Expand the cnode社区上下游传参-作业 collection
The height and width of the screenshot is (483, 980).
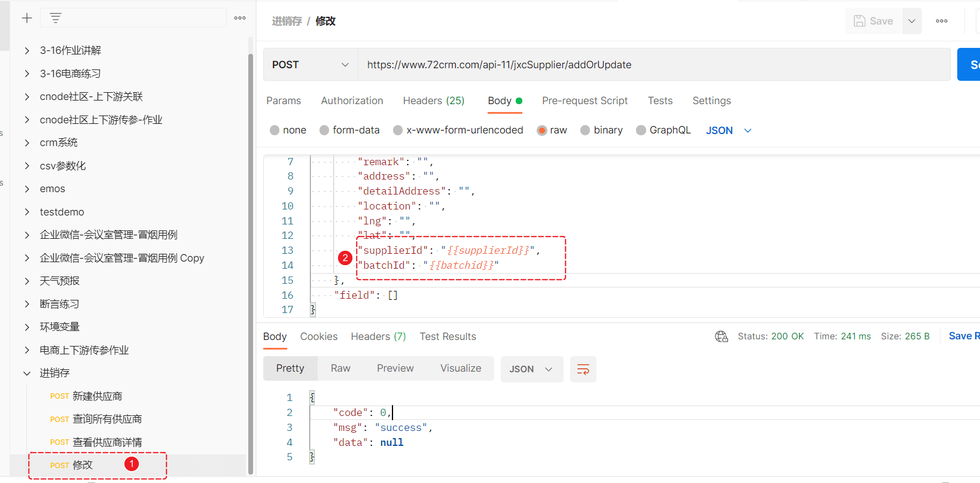[27, 120]
